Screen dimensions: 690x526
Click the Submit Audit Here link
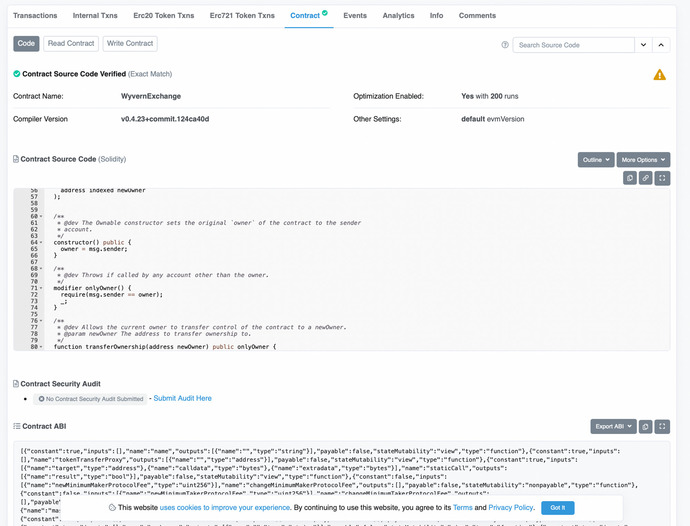[182, 398]
